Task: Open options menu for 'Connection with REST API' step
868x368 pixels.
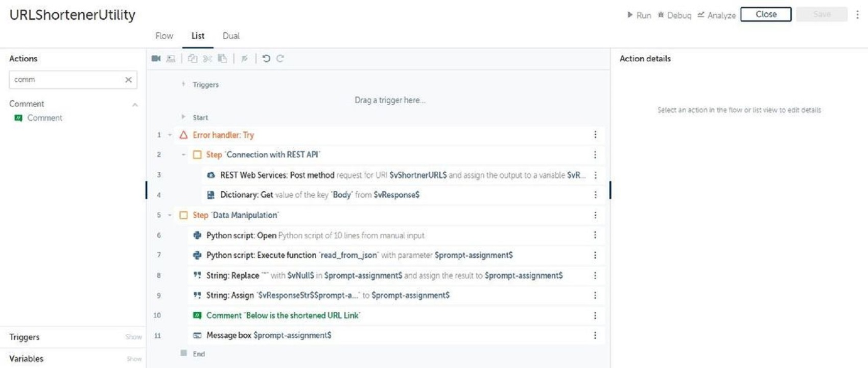Action: coord(595,154)
